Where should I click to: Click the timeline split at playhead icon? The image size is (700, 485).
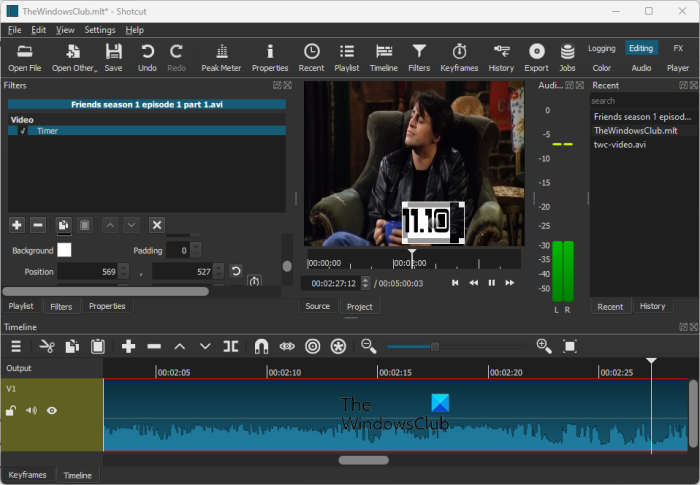point(231,346)
